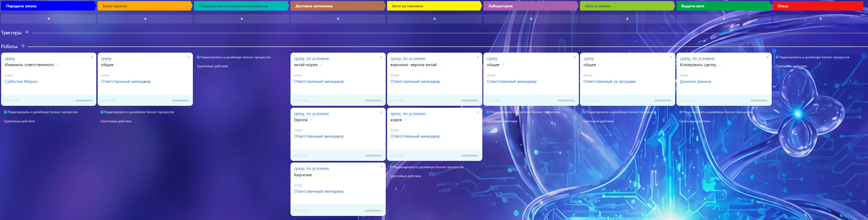Open run condition for Копировать сделку robot
The image size is (868, 220).
coord(697,59)
